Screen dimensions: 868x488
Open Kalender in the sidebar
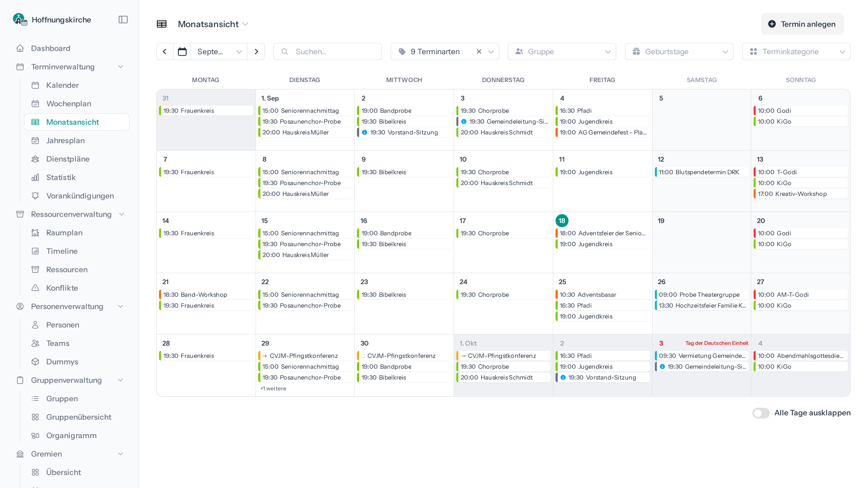click(77, 85)
